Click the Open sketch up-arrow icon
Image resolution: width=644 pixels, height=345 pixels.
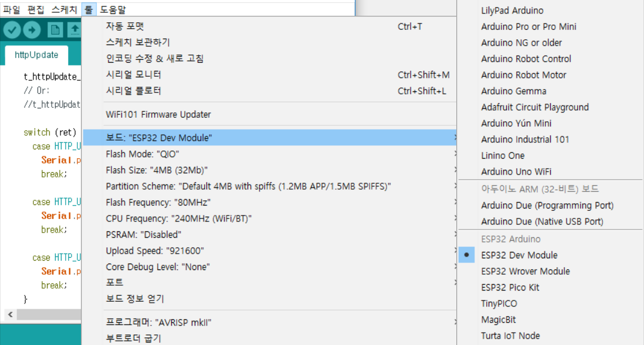tap(74, 29)
